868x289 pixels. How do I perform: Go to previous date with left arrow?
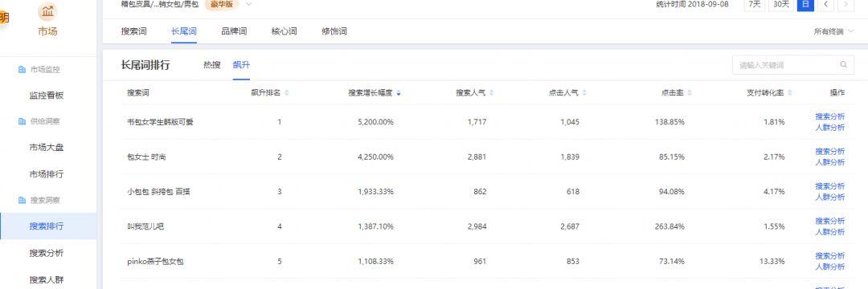coord(826,5)
